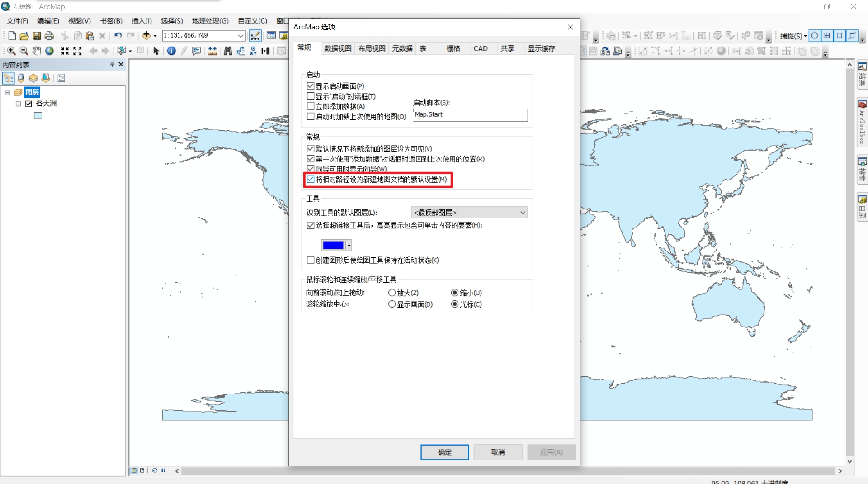
Task: Switch contents to List By Visibility
Action: tap(33, 78)
